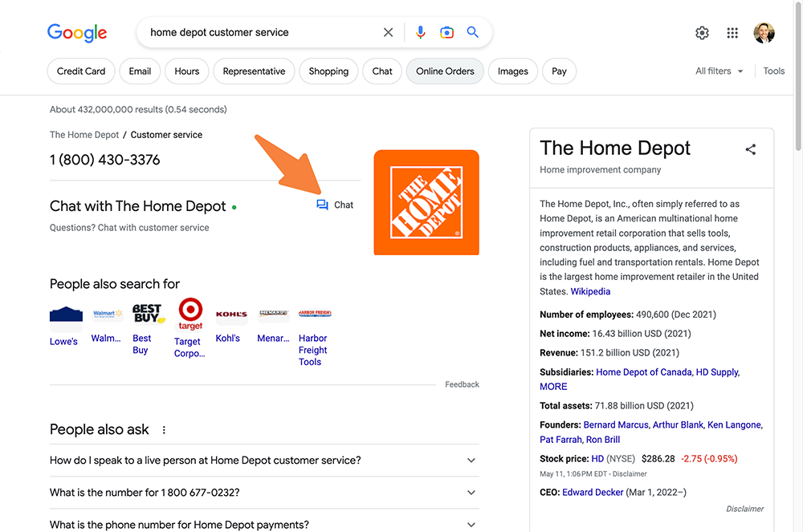Select the Representative filter chip
This screenshot has width=803, height=532.
(x=254, y=71)
